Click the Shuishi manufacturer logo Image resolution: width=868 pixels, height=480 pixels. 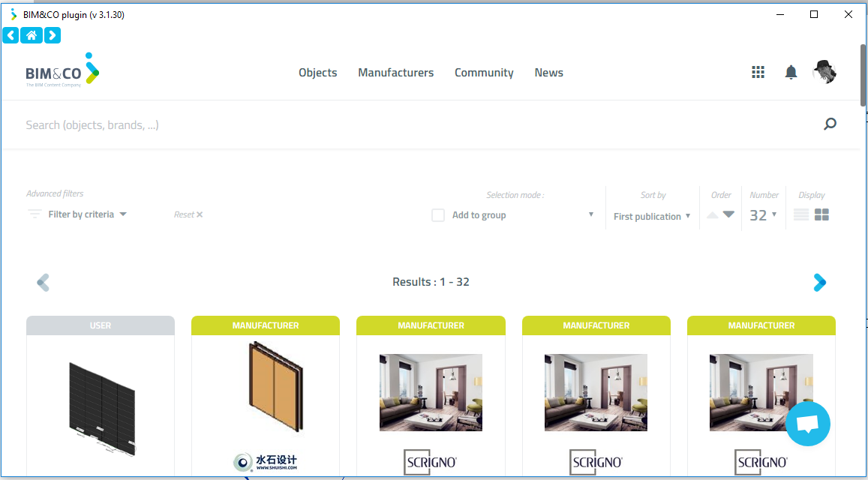[265, 462]
